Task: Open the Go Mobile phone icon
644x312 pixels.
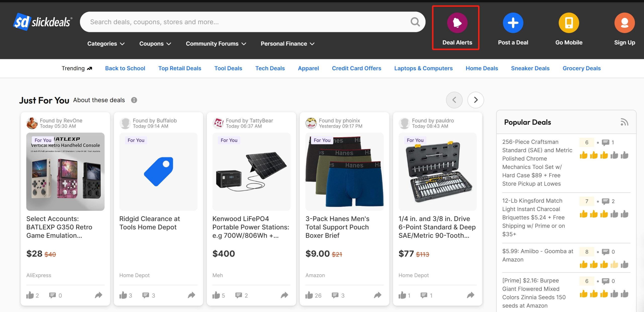Action: click(569, 23)
